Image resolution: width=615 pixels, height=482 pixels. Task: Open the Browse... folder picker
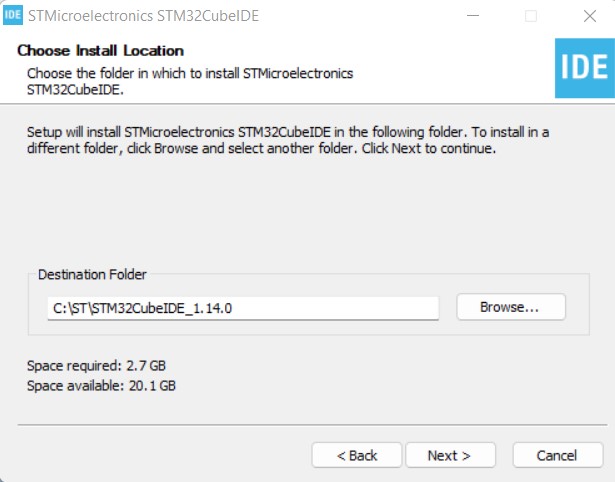tap(510, 307)
